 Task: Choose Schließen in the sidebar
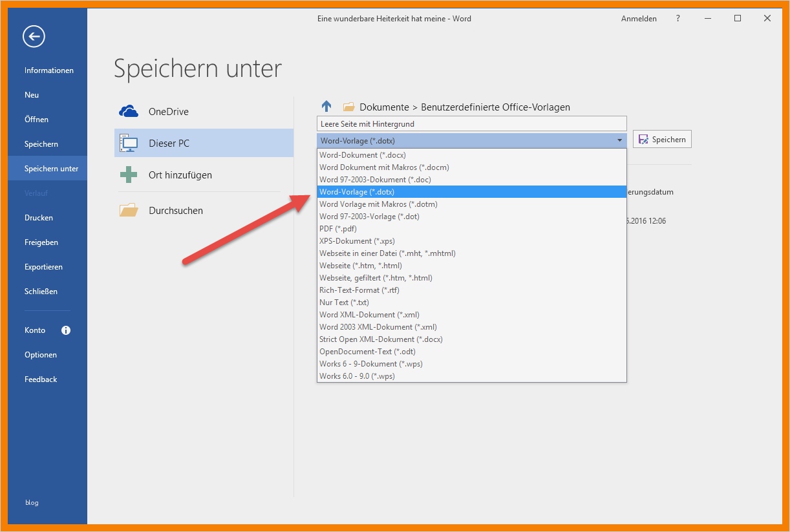41,292
